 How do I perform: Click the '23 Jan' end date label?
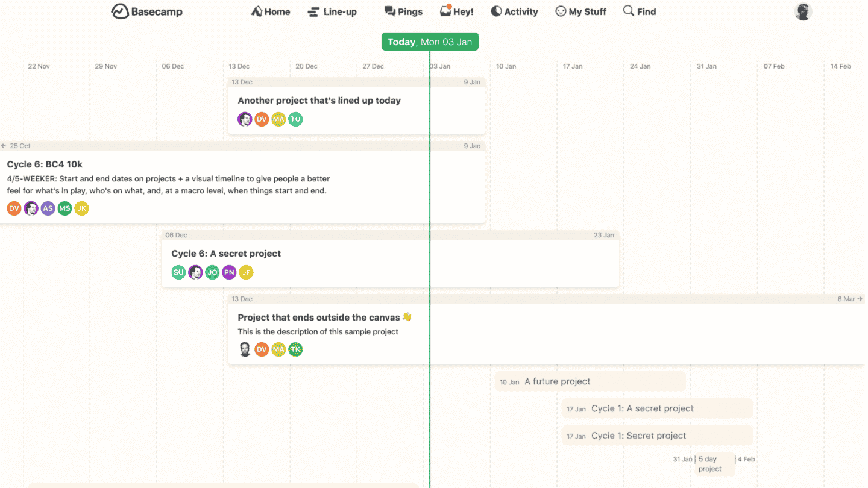604,235
